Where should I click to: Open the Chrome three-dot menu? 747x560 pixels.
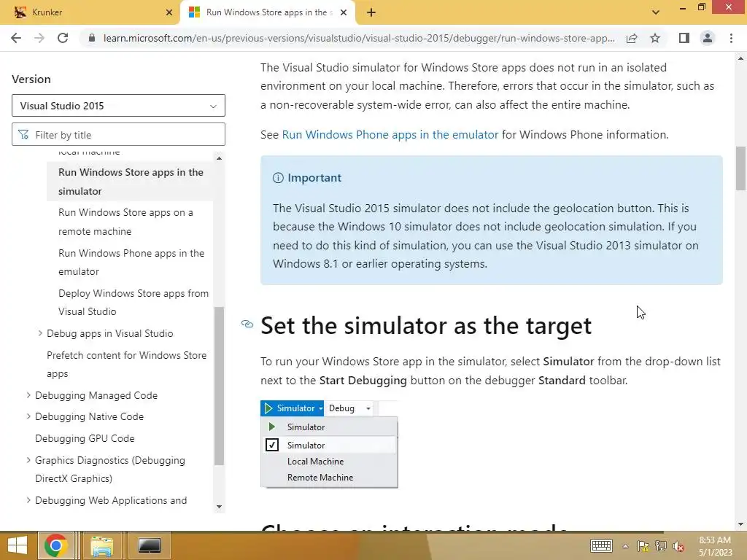731,38
